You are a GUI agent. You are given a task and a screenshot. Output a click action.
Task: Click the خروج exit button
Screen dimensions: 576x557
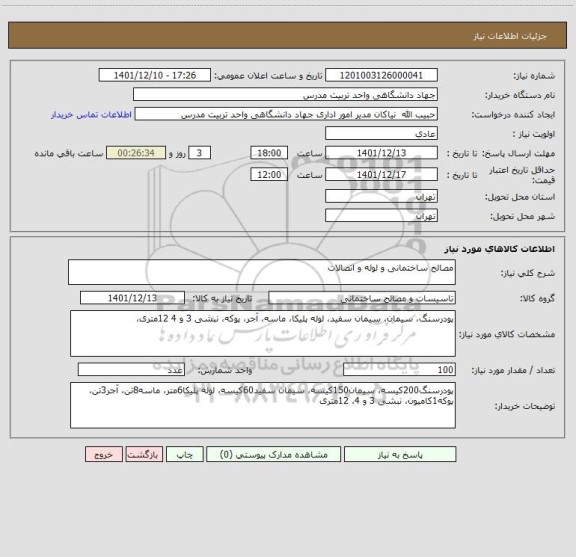104,454
